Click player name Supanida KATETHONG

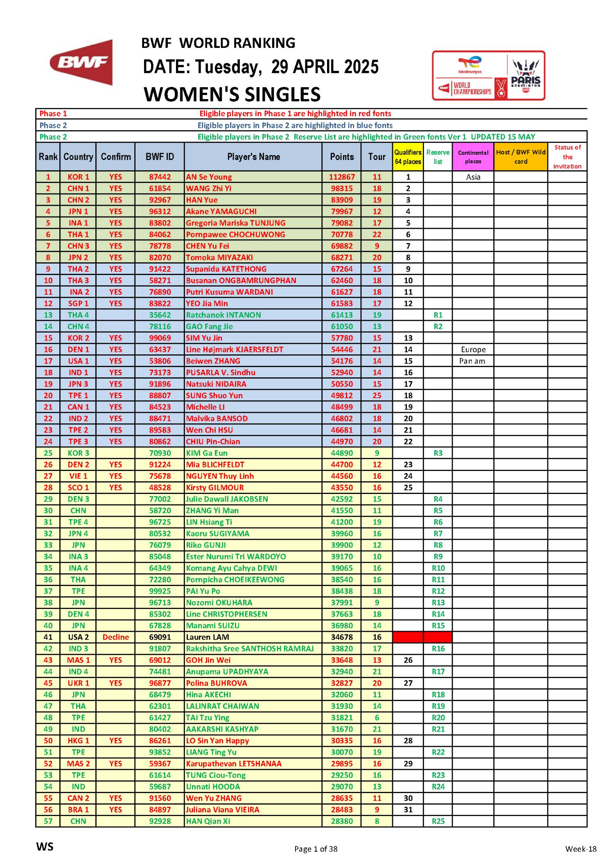click(226, 269)
